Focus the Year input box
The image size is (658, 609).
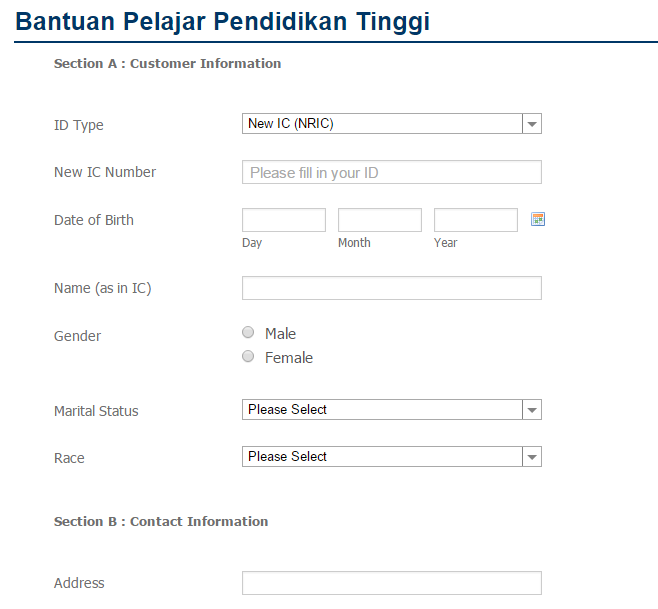point(475,220)
